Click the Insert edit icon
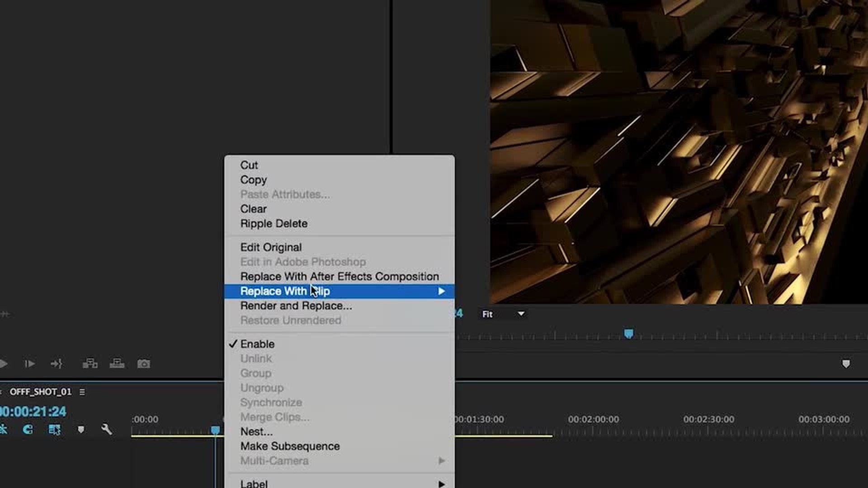 (90, 364)
